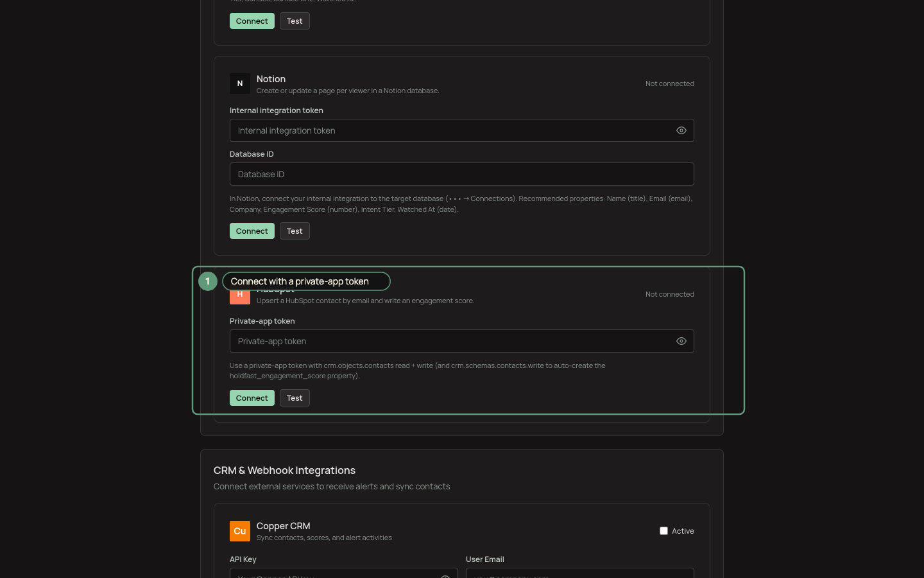Focus the Internal integration token field
924x578 pixels.
point(462,130)
